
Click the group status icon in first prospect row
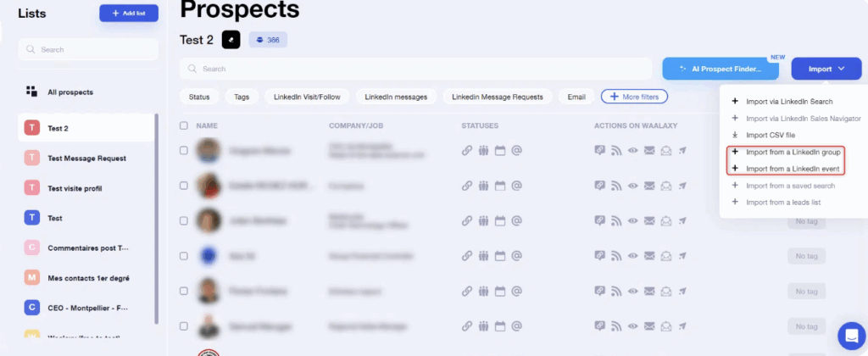click(x=483, y=151)
